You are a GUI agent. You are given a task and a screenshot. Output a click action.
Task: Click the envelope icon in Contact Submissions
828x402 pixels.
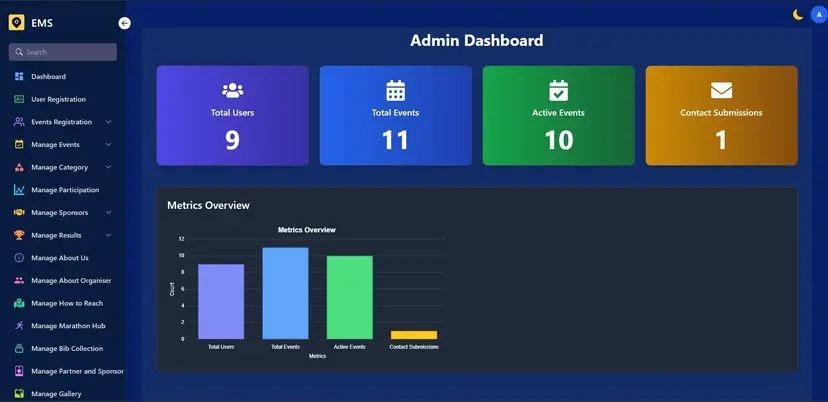click(x=721, y=90)
